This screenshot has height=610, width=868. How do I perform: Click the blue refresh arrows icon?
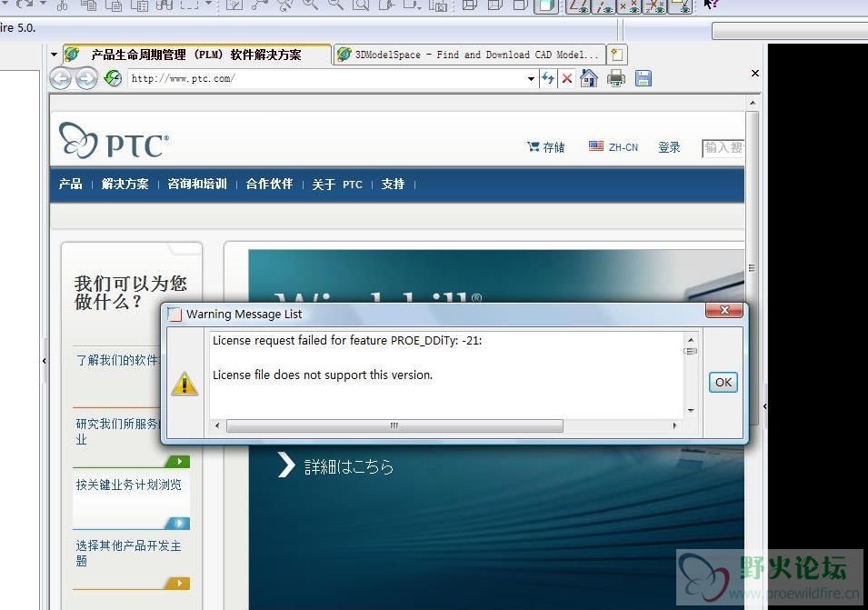547,78
